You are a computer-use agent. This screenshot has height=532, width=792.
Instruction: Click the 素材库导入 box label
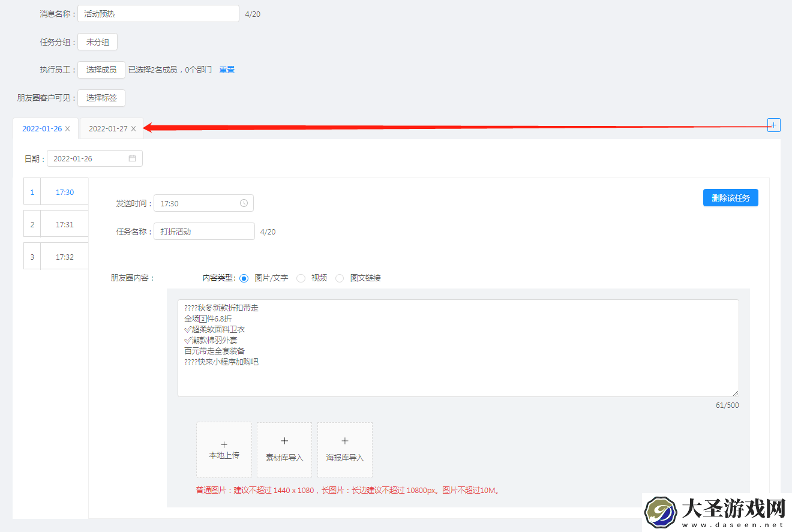(284, 458)
